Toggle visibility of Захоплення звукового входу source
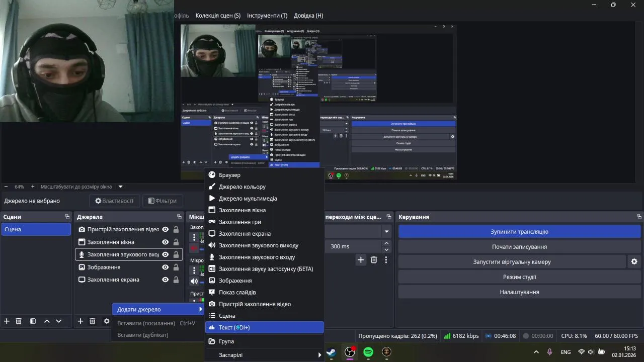Viewport: 644px width, 362px height. [165, 254]
